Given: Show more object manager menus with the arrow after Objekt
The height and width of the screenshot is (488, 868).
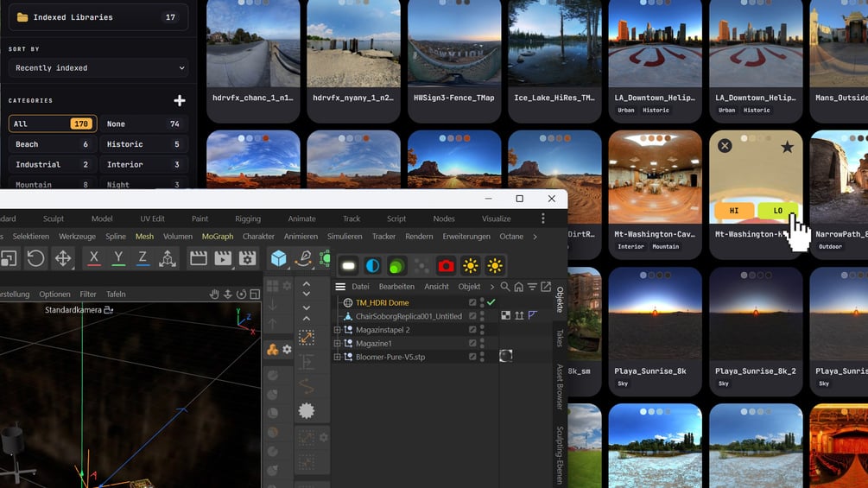Looking at the screenshot, I should click(x=491, y=287).
